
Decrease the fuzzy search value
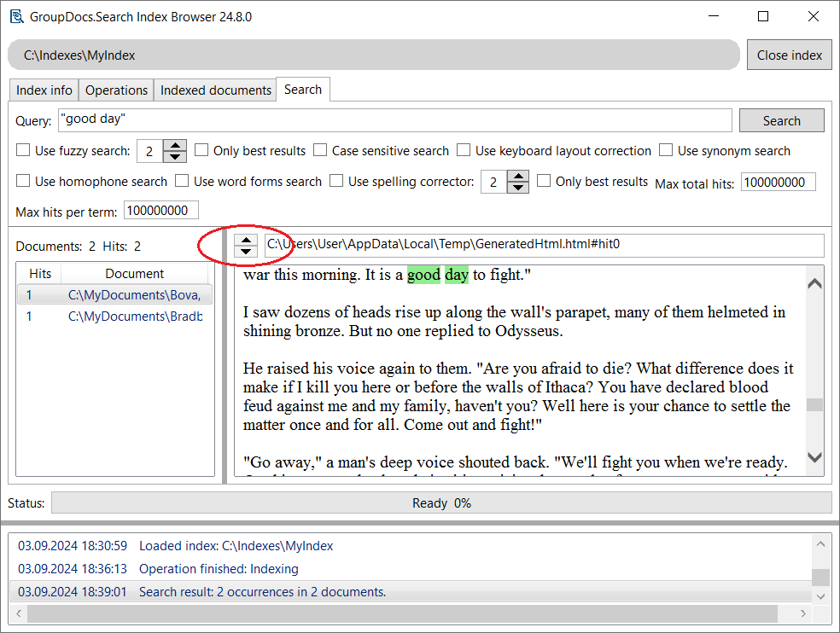(175, 156)
